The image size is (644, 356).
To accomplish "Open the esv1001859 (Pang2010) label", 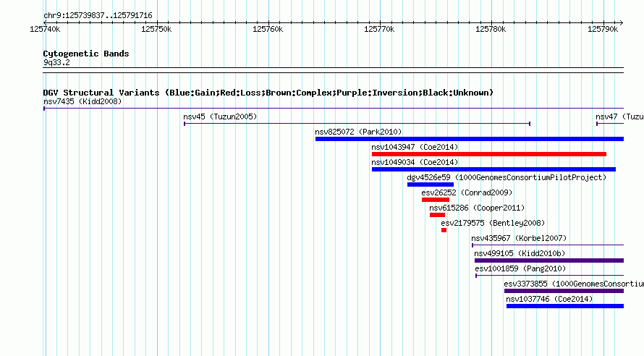I will coord(520,268).
